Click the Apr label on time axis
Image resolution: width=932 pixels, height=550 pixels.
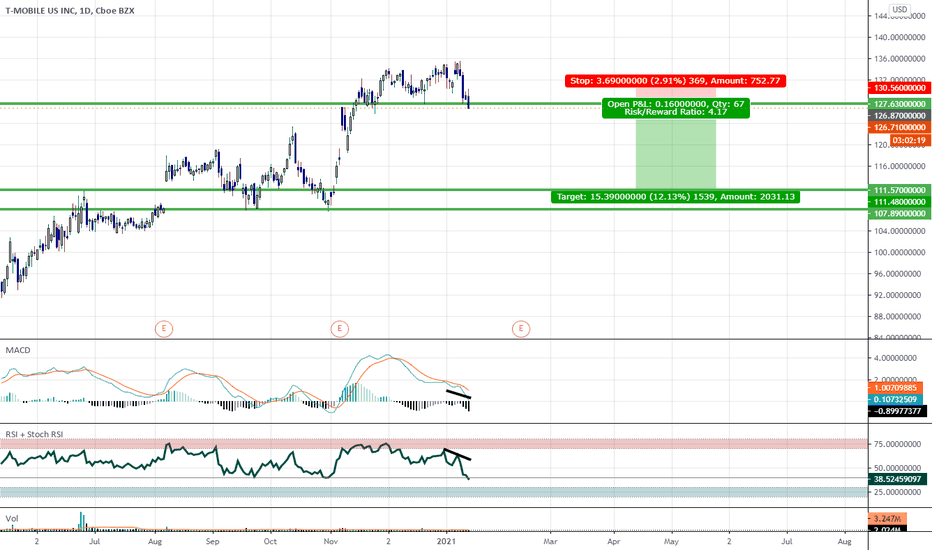point(613,542)
